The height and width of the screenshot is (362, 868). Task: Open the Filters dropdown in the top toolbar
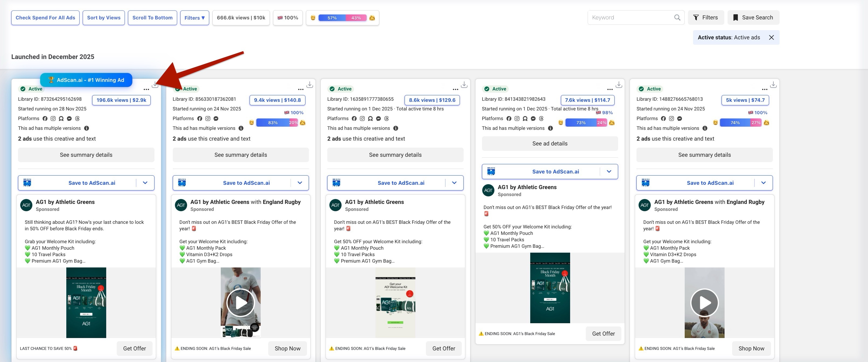(x=194, y=18)
